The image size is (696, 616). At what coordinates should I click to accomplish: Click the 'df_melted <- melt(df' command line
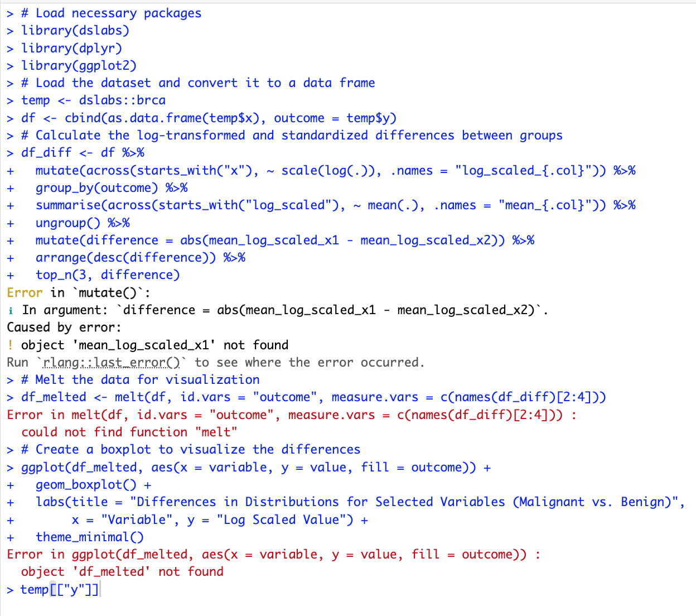(313, 397)
